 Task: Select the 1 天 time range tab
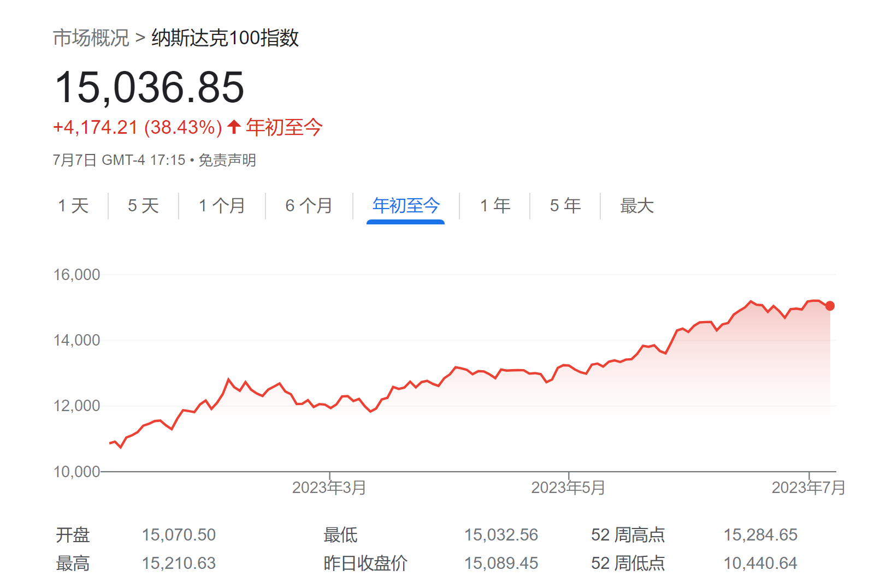pyautogui.click(x=73, y=206)
